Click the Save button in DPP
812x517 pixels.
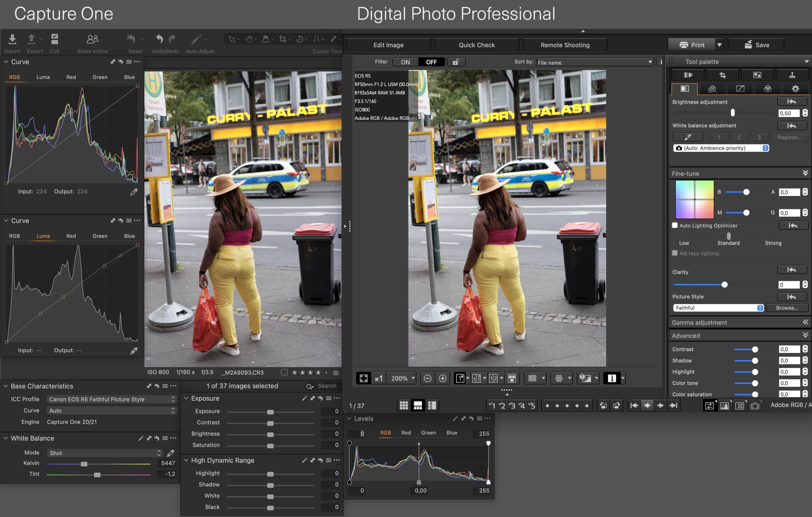(756, 45)
